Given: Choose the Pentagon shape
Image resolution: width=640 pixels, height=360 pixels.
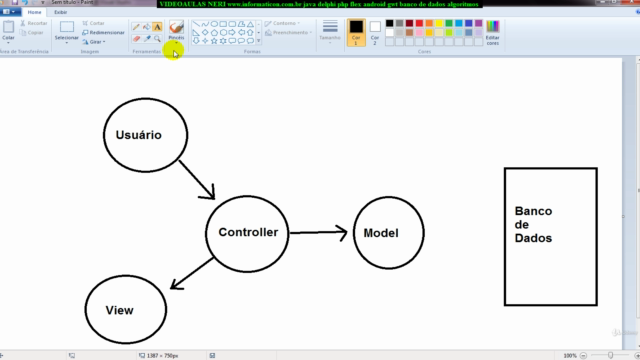Looking at the screenshot, I should point(214,32).
